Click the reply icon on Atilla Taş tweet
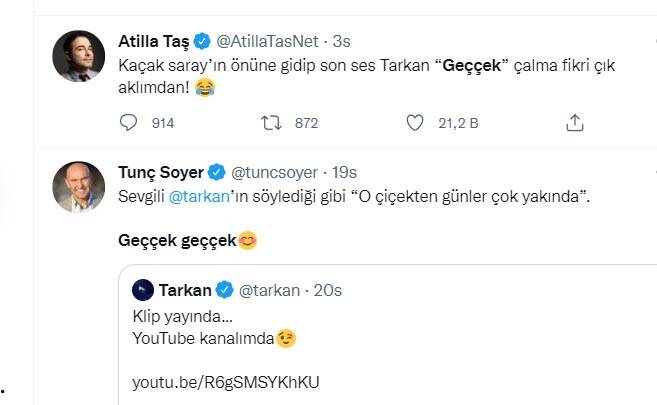 127,122
